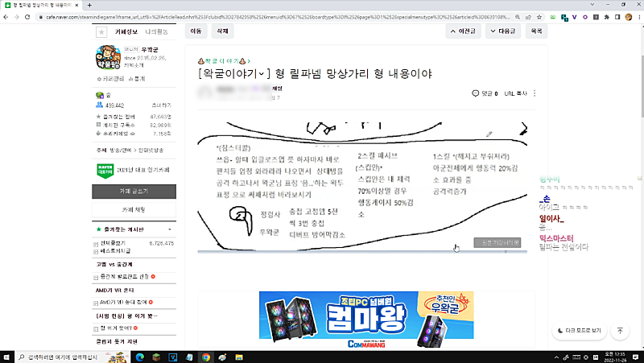Open the blue V app on taskbar
The height and width of the screenshot is (363, 644).
pos(172,357)
